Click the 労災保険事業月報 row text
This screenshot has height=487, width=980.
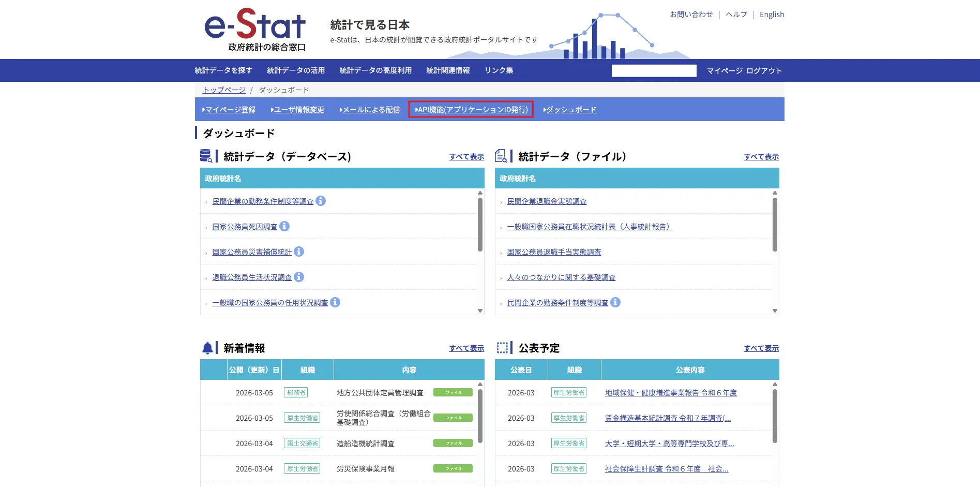366,469
